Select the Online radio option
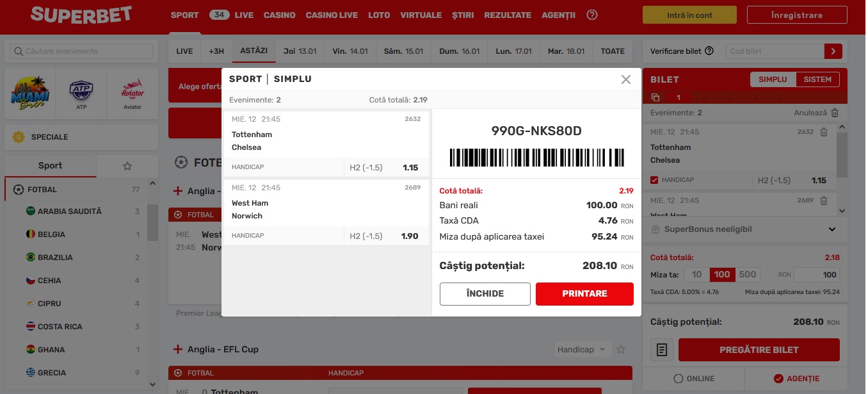 tap(679, 379)
